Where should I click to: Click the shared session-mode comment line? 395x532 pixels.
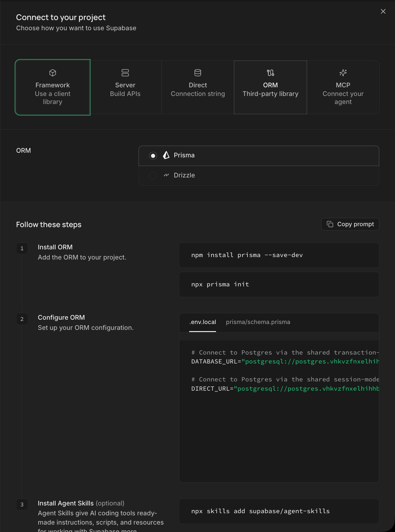pyautogui.click(x=285, y=379)
